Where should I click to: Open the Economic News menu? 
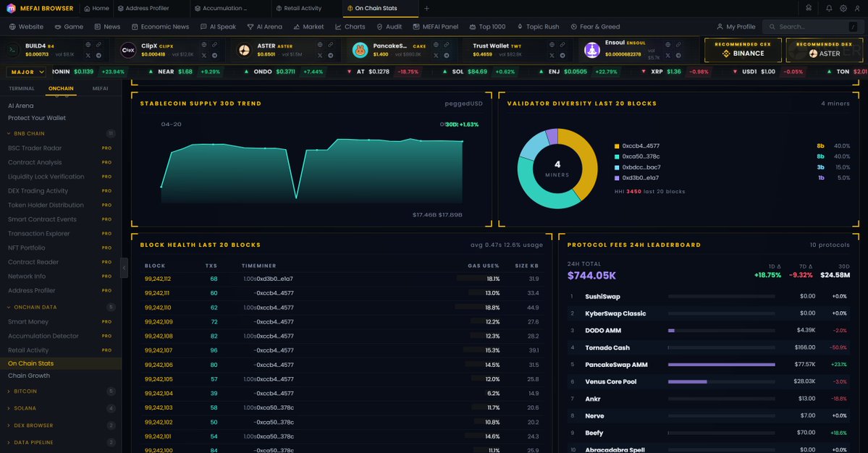160,27
